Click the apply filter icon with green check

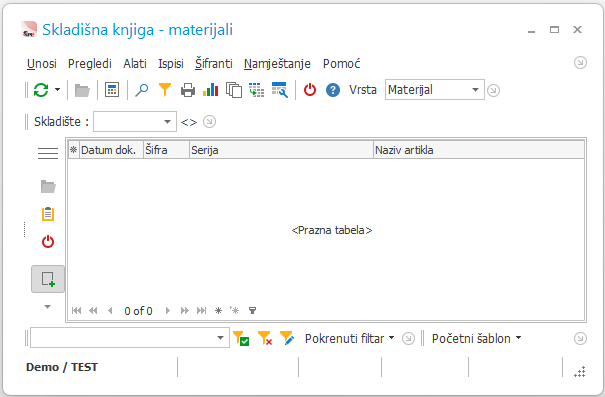[241, 338]
